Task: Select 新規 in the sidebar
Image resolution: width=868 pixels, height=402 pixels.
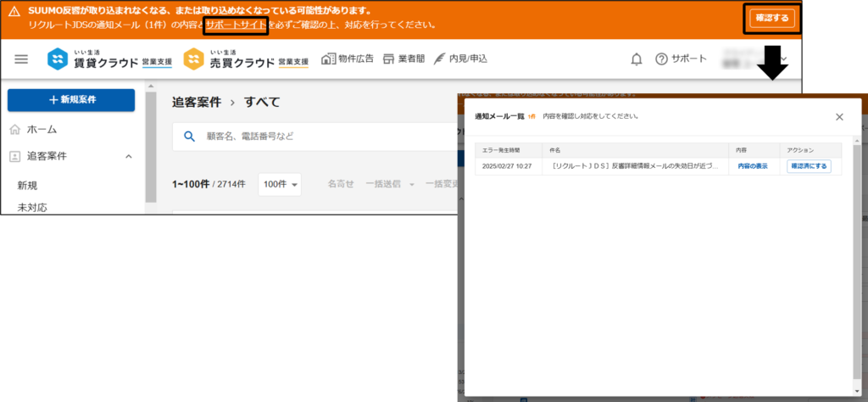Action: [x=28, y=186]
